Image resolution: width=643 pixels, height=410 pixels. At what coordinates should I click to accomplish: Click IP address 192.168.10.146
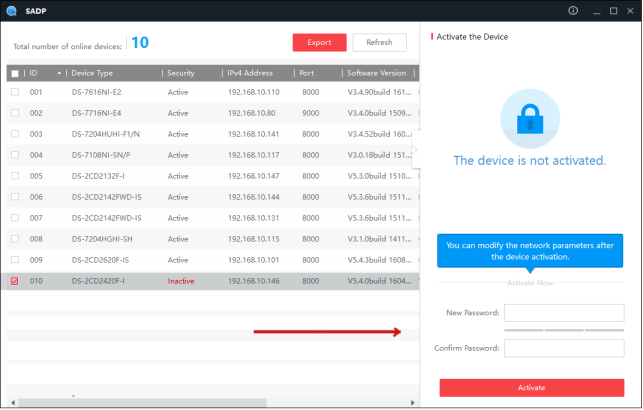[254, 281]
